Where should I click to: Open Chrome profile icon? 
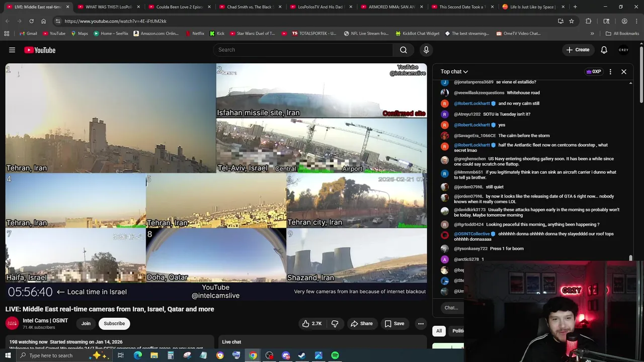tap(624, 21)
